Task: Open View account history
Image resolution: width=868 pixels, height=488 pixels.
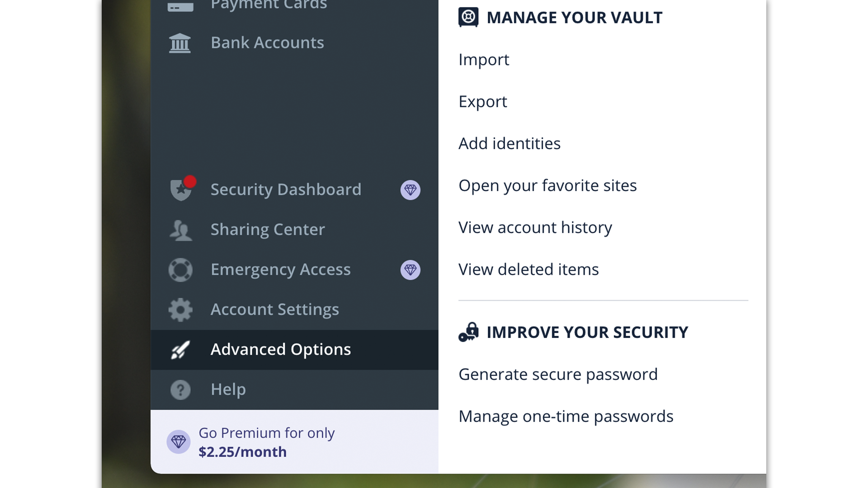Action: point(535,228)
